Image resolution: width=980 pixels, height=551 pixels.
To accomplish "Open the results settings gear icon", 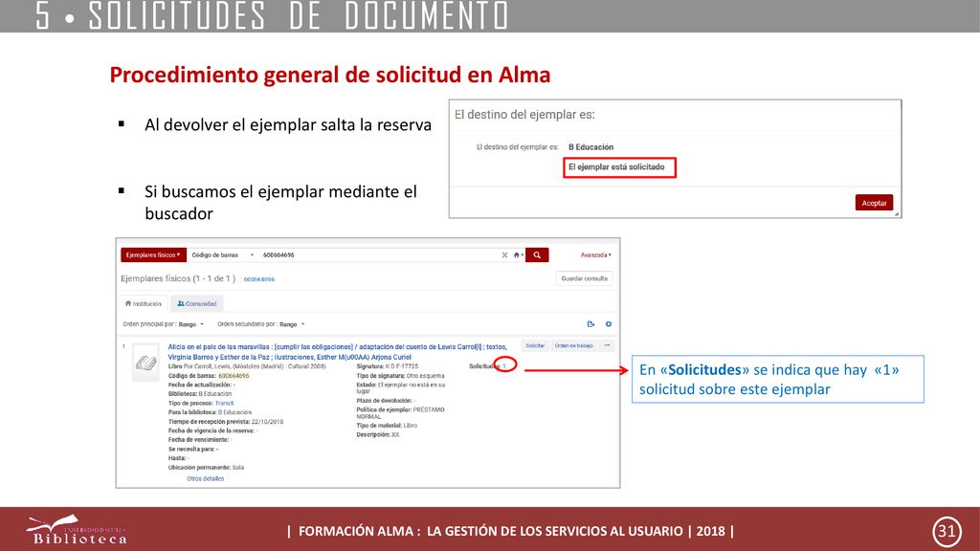I will (x=608, y=324).
